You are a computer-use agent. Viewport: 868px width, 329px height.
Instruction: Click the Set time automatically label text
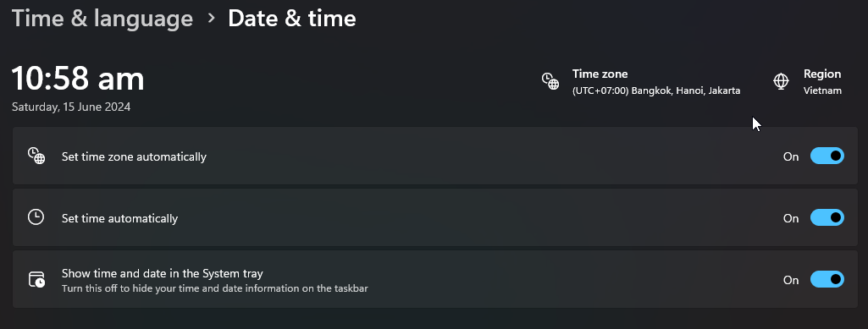(119, 218)
